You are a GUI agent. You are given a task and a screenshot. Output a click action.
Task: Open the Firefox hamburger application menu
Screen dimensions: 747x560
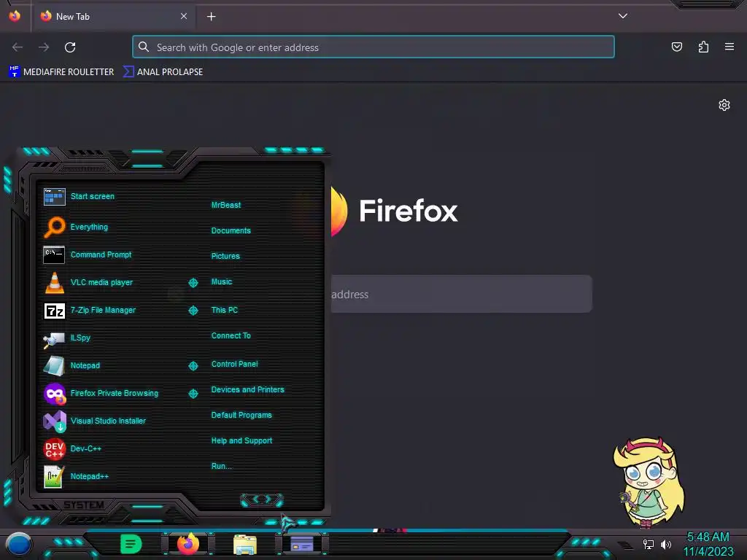coord(729,47)
